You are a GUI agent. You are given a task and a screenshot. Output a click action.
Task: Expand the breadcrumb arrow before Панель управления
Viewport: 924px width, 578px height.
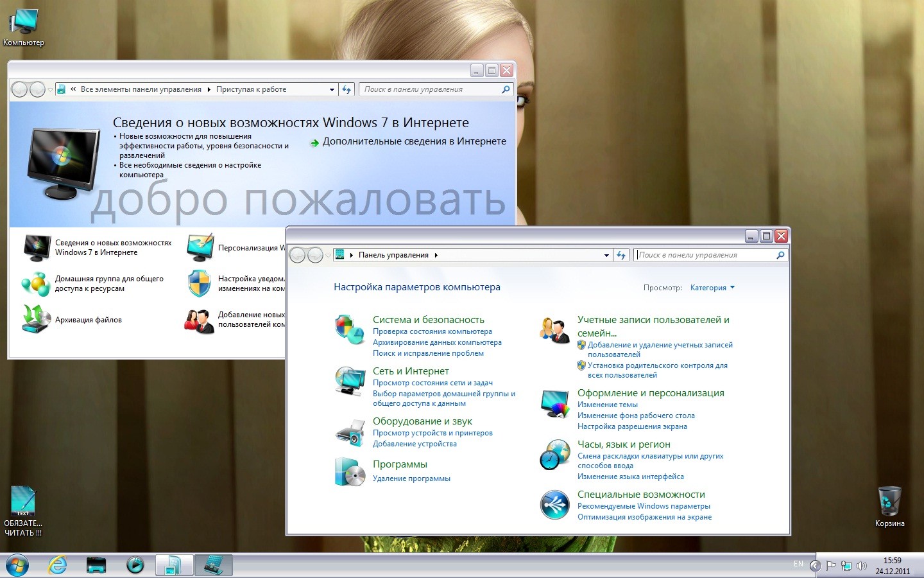[x=352, y=255]
